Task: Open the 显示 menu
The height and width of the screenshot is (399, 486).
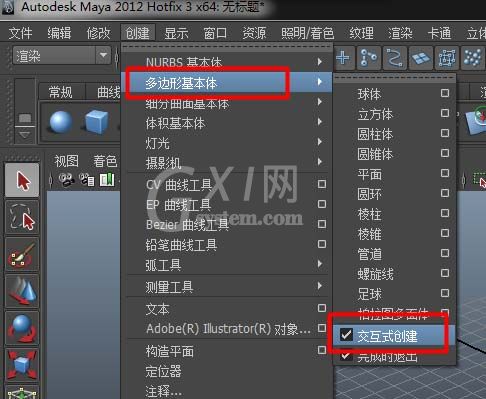Action: point(176,33)
